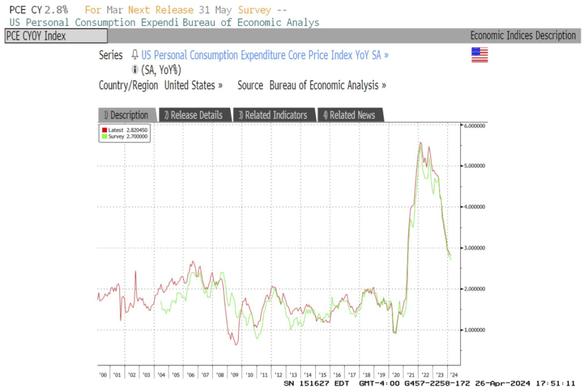Click the 2022 peak on the chart
Image resolution: width=584 pixels, height=392 pixels.
pyautogui.click(x=420, y=142)
